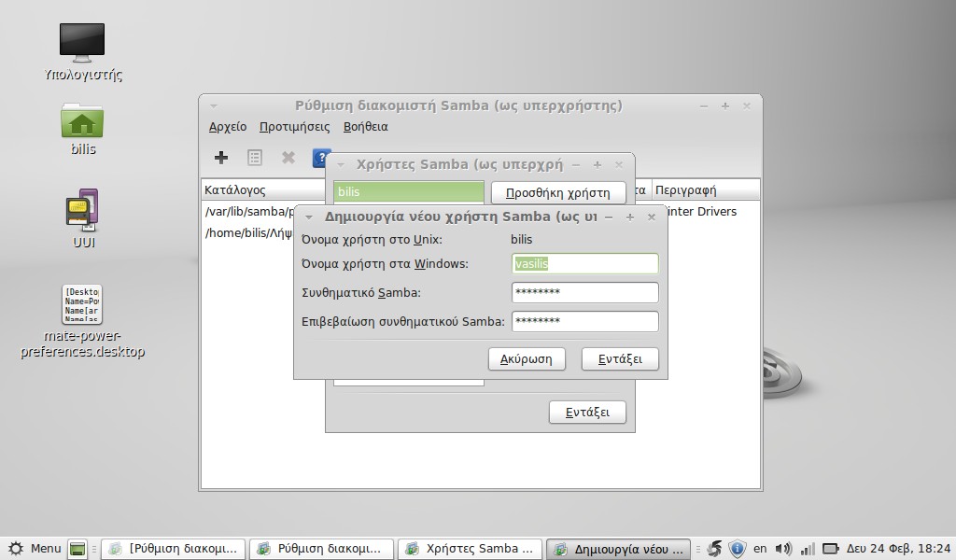956x560 pixels.
Task: Open window menu arrow of Χρήστες Samba window
Action: click(341, 165)
